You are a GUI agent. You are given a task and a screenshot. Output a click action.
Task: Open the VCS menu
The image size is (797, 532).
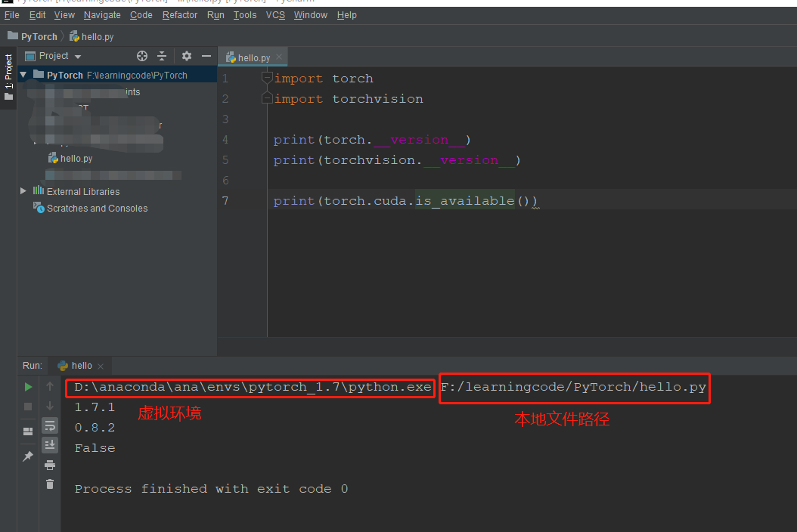tap(275, 15)
